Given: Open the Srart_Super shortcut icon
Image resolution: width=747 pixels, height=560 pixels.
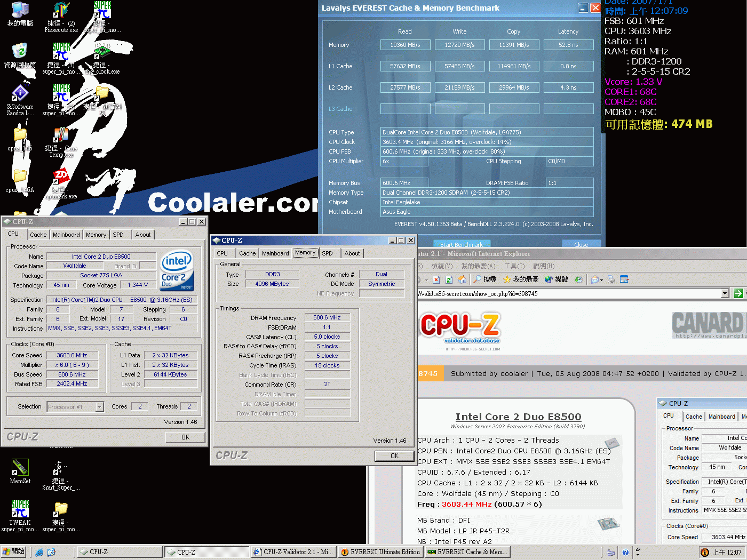Looking at the screenshot, I should (61, 475).
